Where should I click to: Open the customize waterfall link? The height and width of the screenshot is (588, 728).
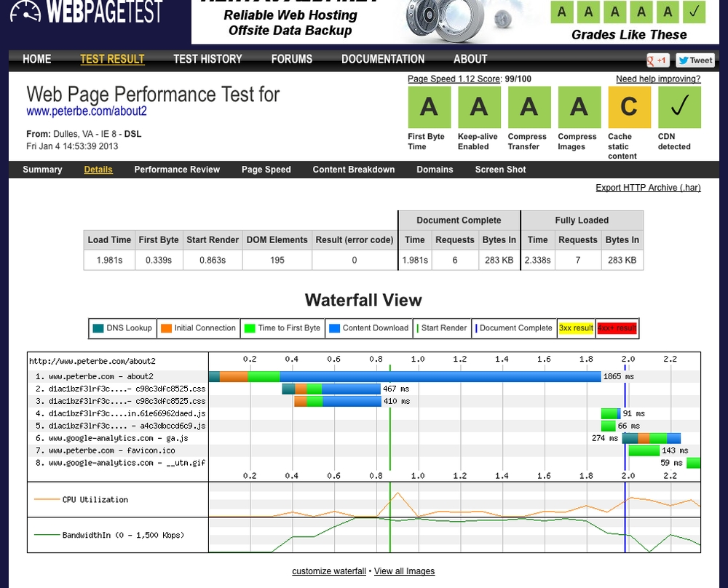[329, 571]
